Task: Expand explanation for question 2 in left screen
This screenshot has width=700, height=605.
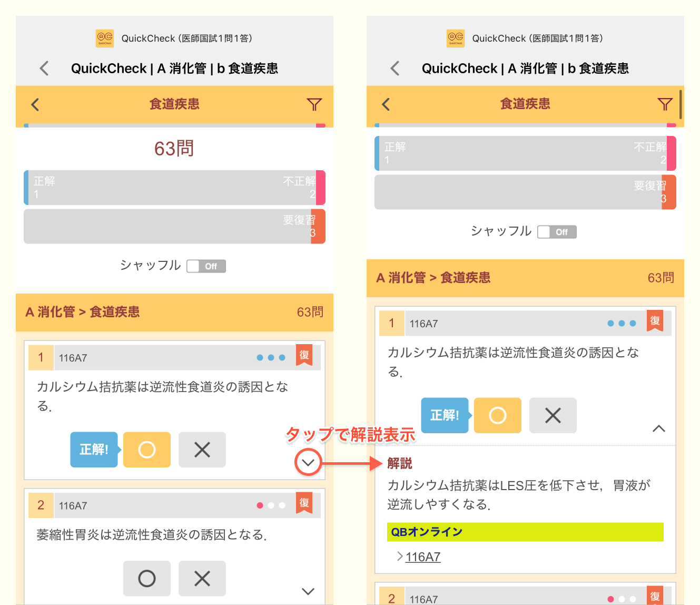Action: point(308,591)
